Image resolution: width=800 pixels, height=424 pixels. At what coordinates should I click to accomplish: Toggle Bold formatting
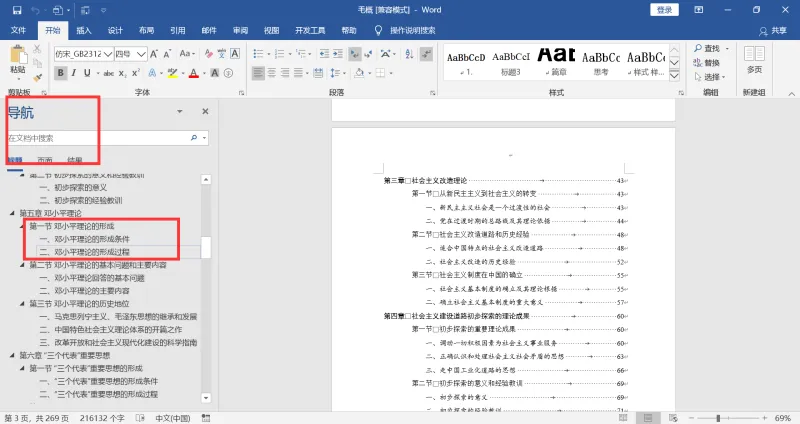[60, 73]
